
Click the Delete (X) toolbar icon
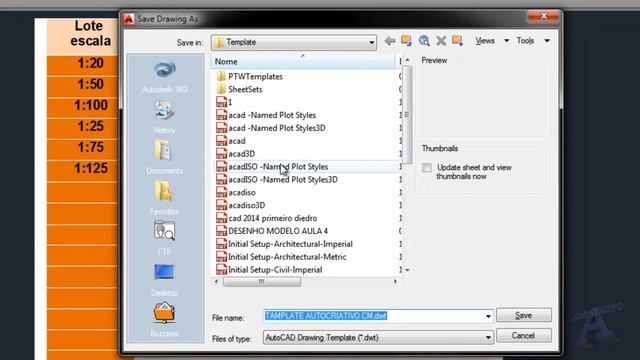click(441, 41)
